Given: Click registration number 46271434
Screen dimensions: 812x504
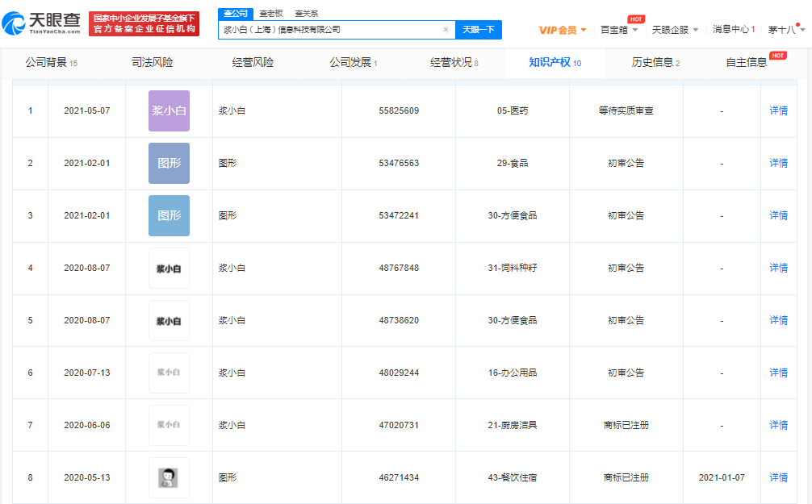Looking at the screenshot, I should (x=399, y=477).
